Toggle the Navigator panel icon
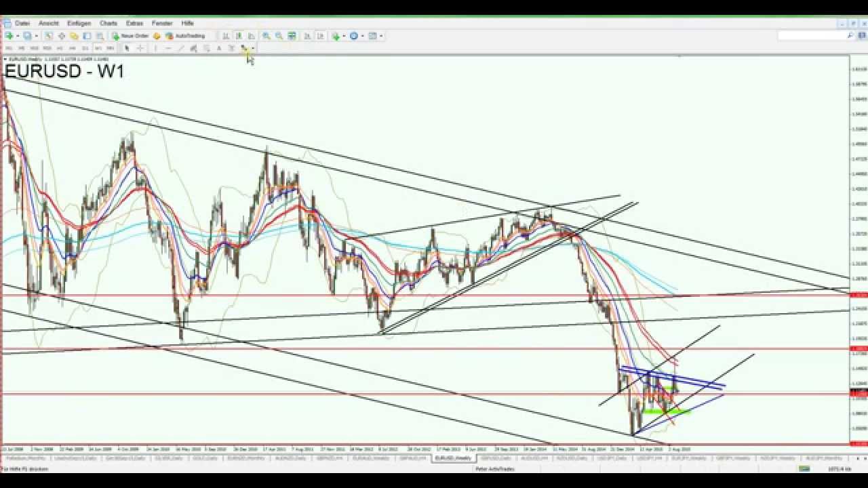This screenshot has width=868, height=488. click(75, 36)
